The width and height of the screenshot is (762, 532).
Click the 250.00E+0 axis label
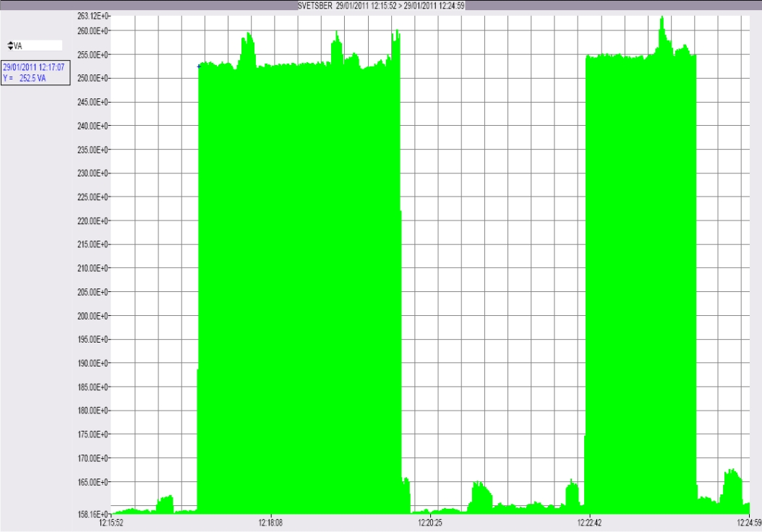pos(93,78)
